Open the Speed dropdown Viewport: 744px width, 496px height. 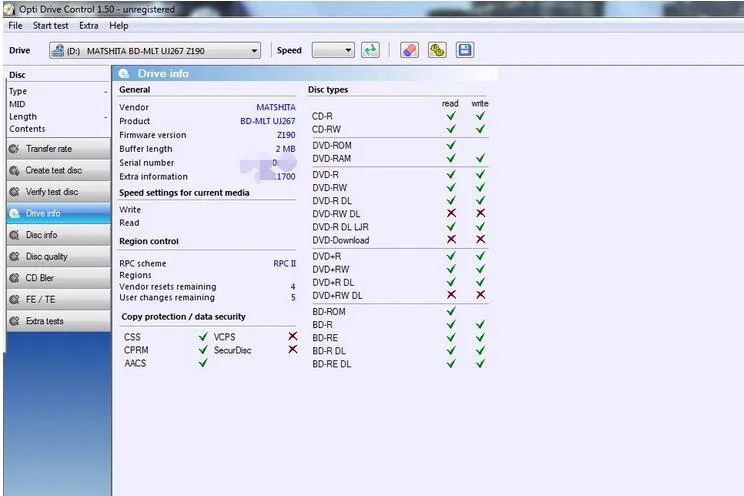(x=333, y=50)
